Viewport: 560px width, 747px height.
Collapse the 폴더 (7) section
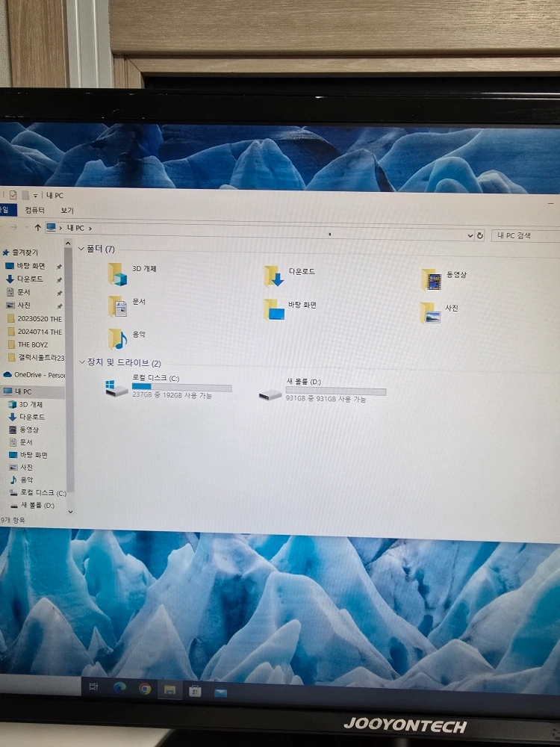(81, 248)
